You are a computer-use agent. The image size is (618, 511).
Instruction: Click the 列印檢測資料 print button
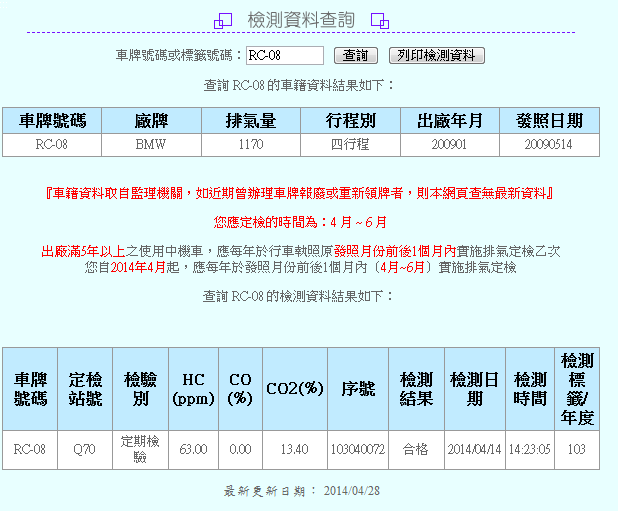tap(436, 56)
